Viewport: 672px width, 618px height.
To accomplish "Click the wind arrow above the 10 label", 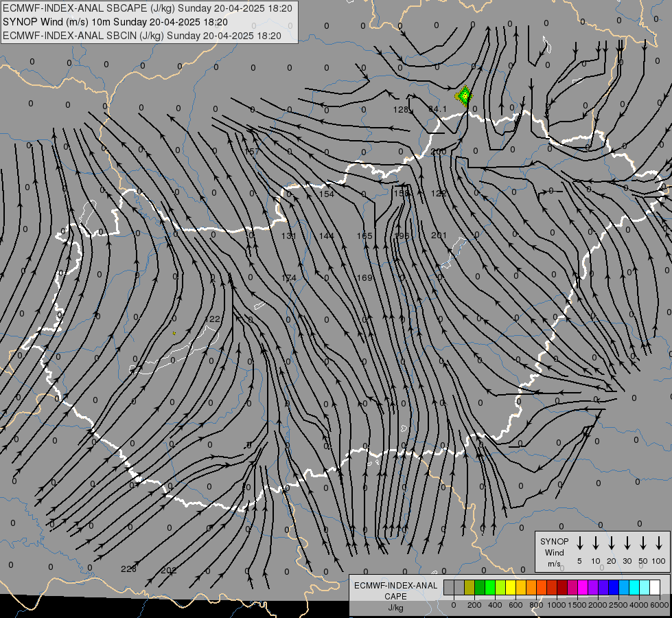I will click(596, 543).
